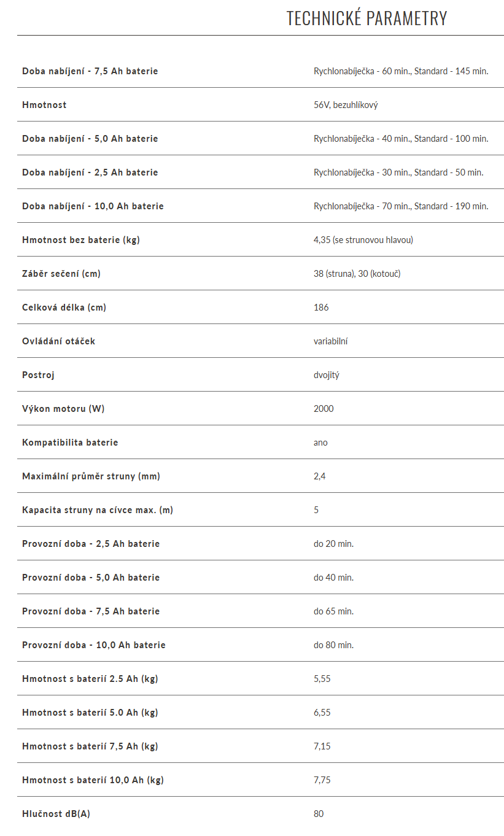Select the Záběr sečení (cm) label
This screenshot has height=836, width=504.
(x=61, y=274)
